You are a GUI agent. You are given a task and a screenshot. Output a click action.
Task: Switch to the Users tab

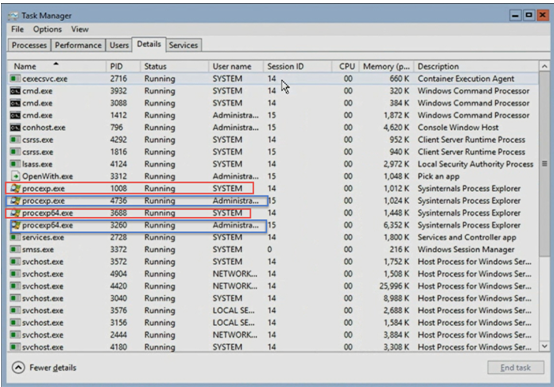(119, 45)
